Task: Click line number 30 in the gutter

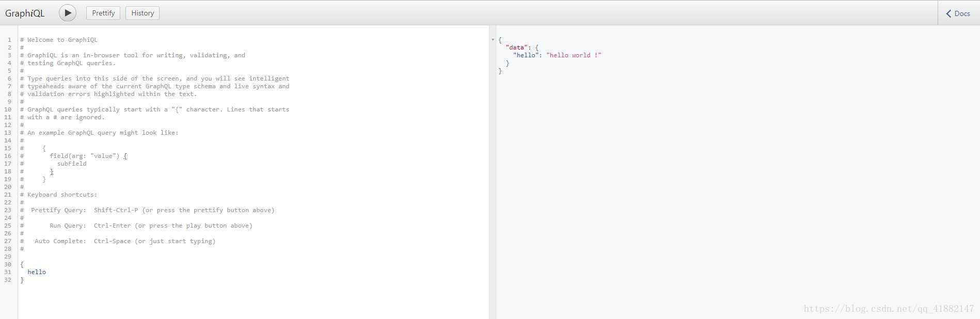Action: coord(8,264)
